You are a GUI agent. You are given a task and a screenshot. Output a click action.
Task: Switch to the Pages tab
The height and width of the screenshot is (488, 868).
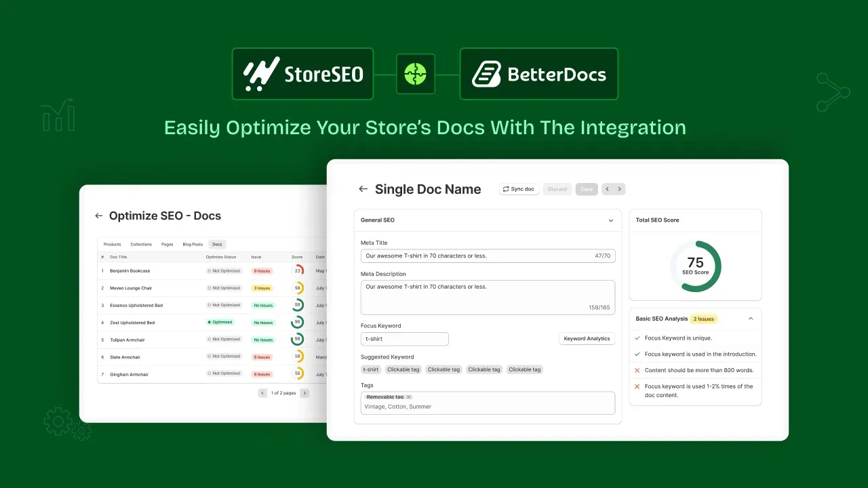point(167,244)
